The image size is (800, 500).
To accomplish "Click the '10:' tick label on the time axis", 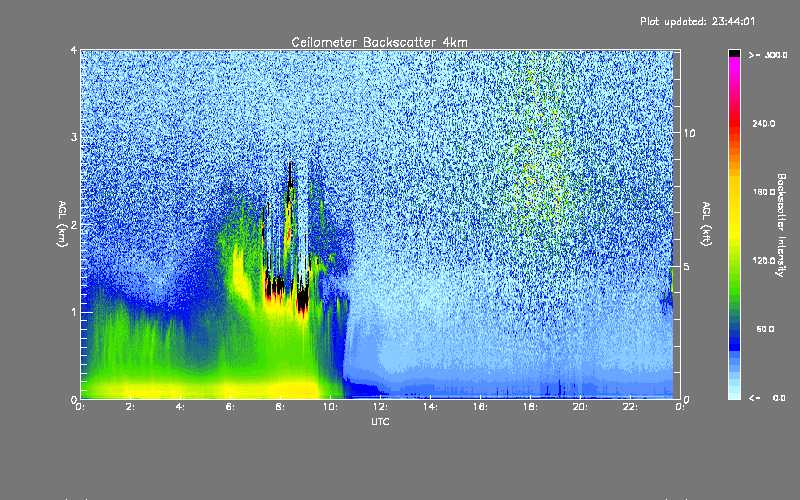I will pyautogui.click(x=330, y=407).
